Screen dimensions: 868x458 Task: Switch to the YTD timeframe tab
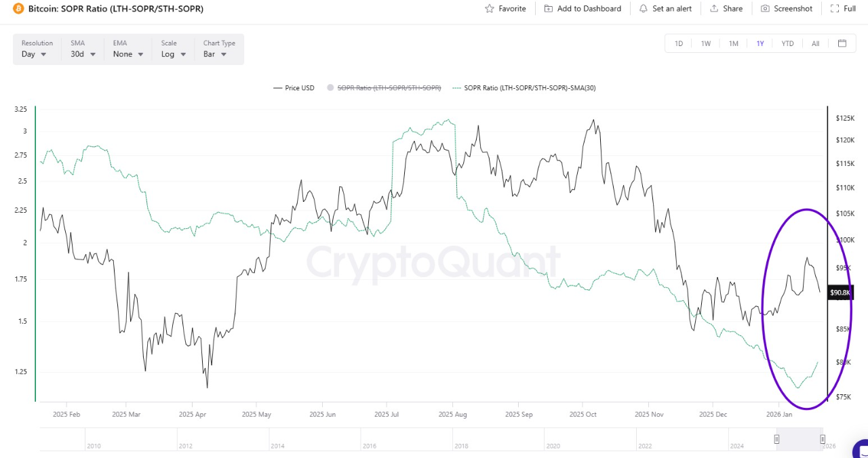pyautogui.click(x=787, y=43)
